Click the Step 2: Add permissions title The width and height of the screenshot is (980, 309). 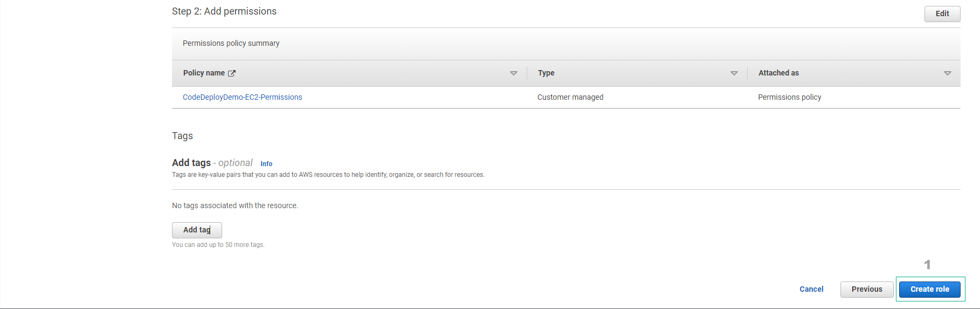[224, 11]
